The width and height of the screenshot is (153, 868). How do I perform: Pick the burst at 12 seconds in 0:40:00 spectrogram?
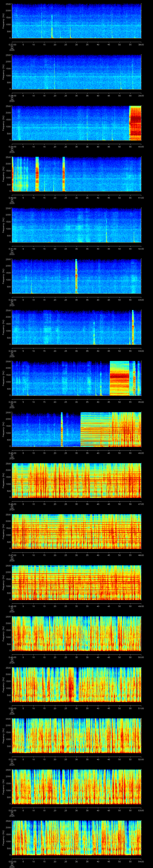click(37, 174)
